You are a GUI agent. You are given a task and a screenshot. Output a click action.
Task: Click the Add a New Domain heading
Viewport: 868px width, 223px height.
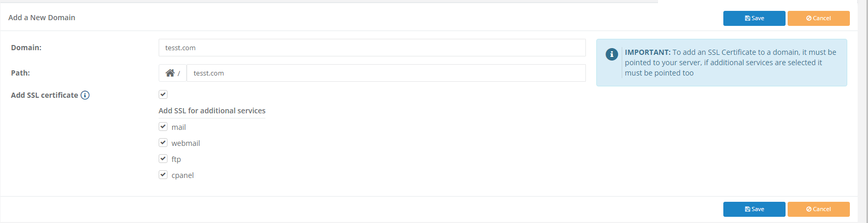[x=41, y=18]
